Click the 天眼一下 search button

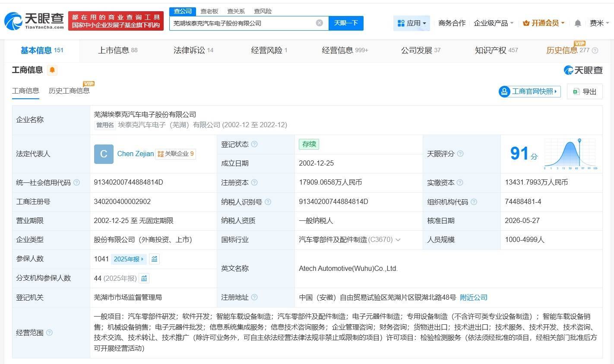coord(346,23)
